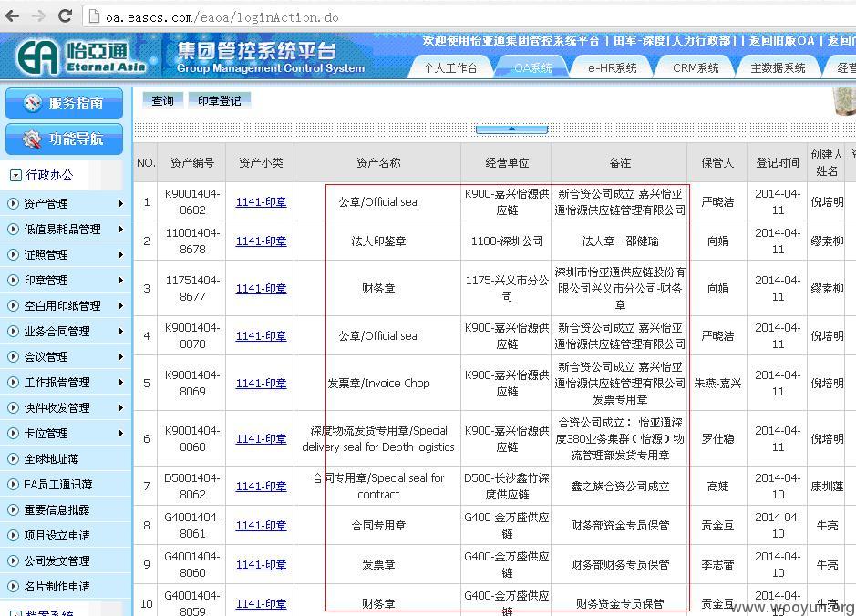Click the circle arrow icon beside 卡位管理
Screen dimensions: 856x616
coord(13,433)
